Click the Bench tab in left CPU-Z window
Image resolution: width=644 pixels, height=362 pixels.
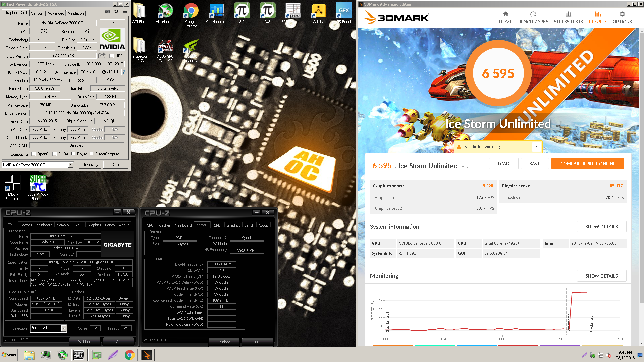[x=110, y=225]
